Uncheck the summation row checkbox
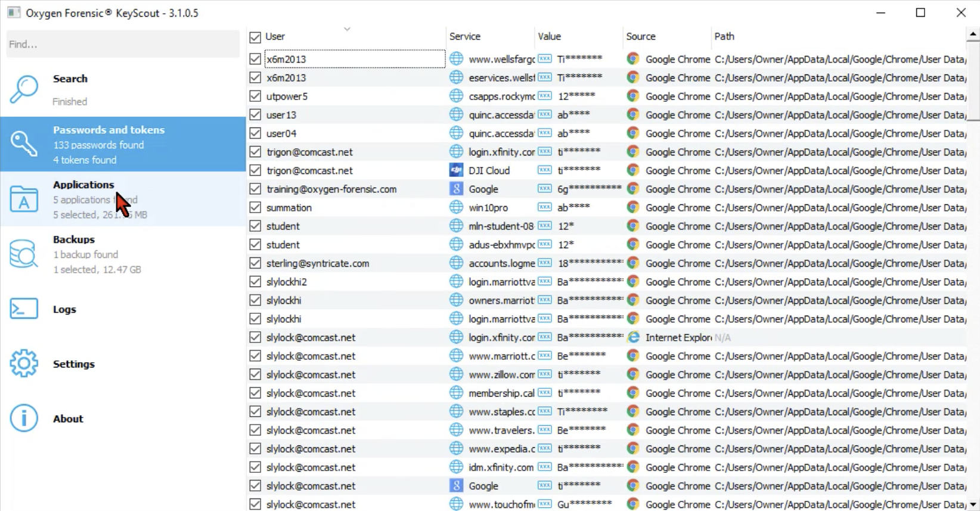980x511 pixels. pyautogui.click(x=255, y=207)
